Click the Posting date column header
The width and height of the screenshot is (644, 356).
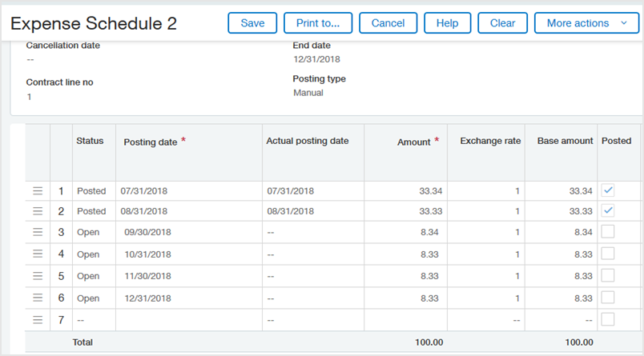click(x=151, y=142)
